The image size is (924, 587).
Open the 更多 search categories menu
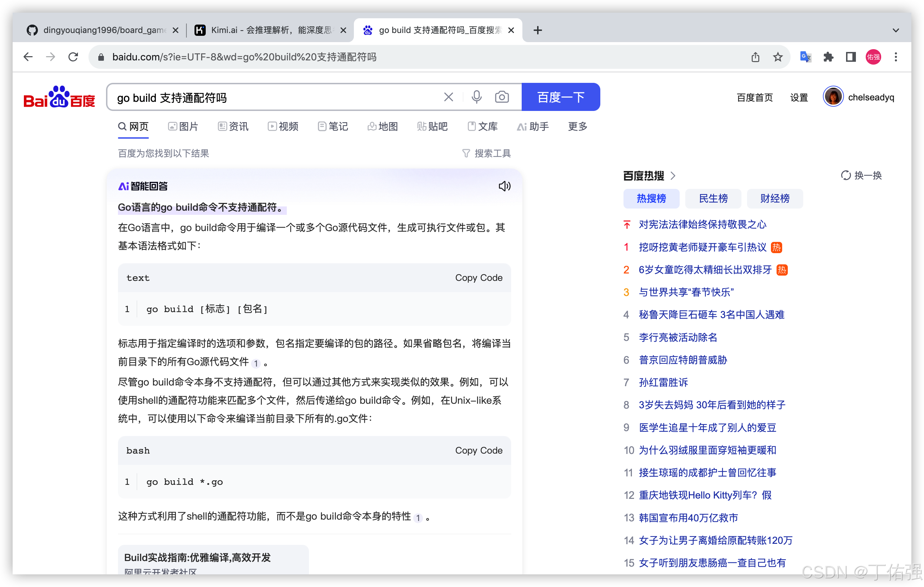pyautogui.click(x=577, y=127)
